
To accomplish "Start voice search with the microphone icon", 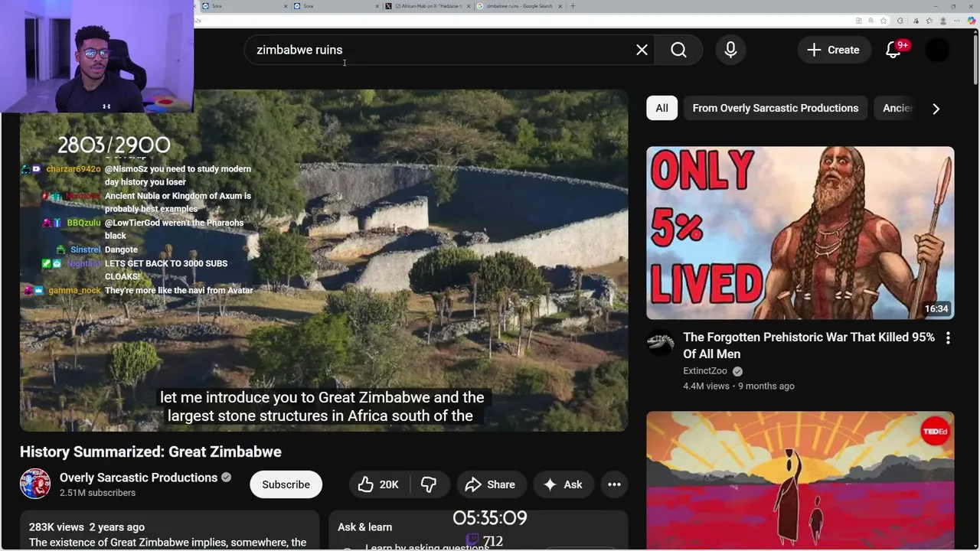I will [730, 50].
